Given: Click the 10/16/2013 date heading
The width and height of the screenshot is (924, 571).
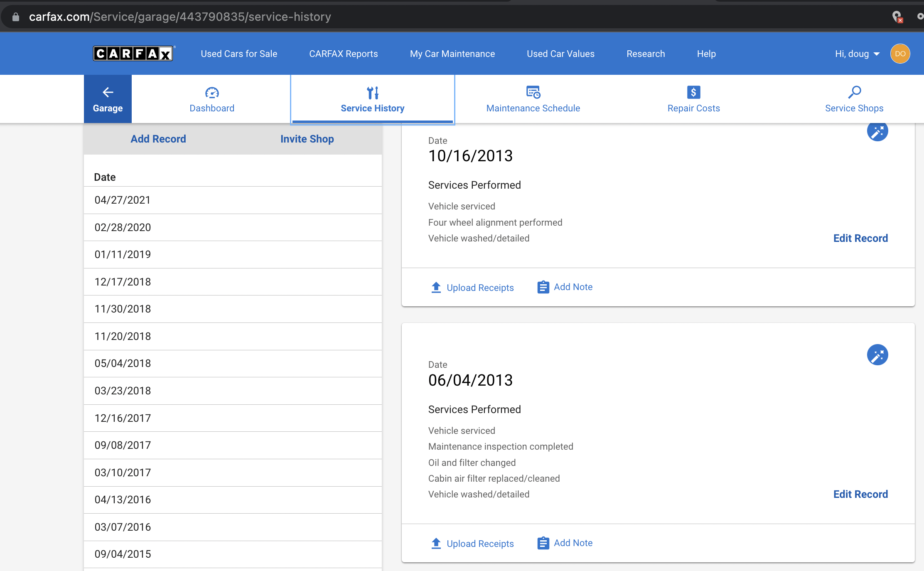Looking at the screenshot, I should tap(470, 156).
